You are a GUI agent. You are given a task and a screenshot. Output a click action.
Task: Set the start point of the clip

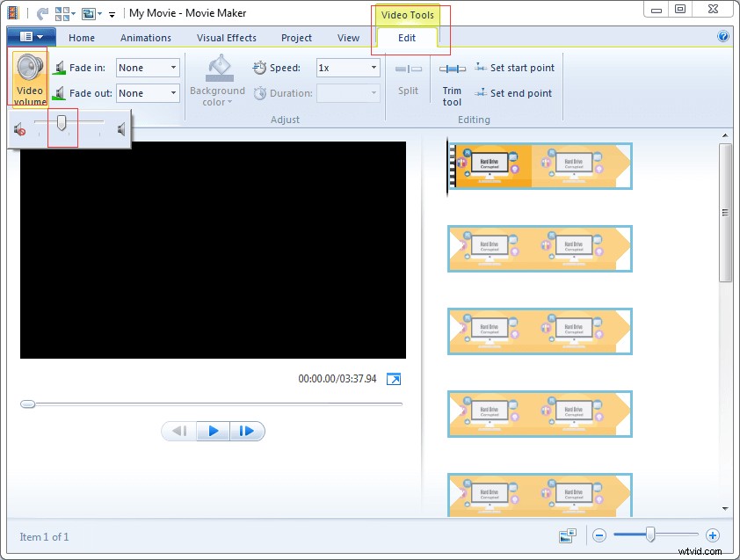click(515, 67)
